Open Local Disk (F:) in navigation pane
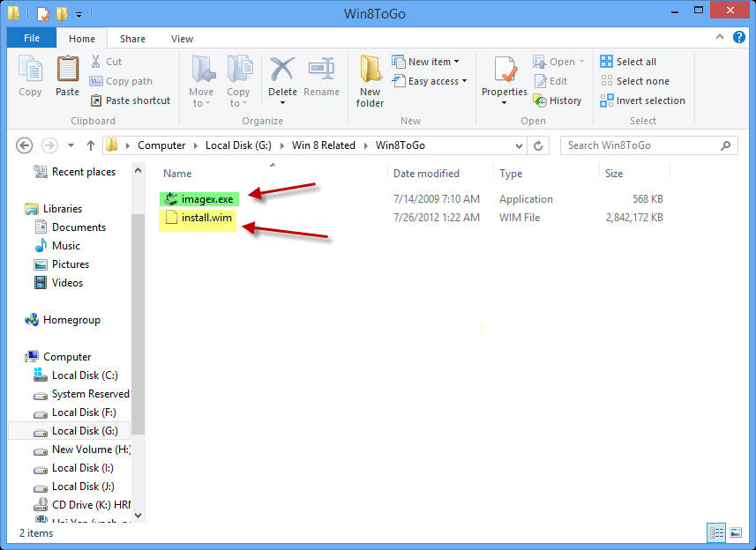 75,412
